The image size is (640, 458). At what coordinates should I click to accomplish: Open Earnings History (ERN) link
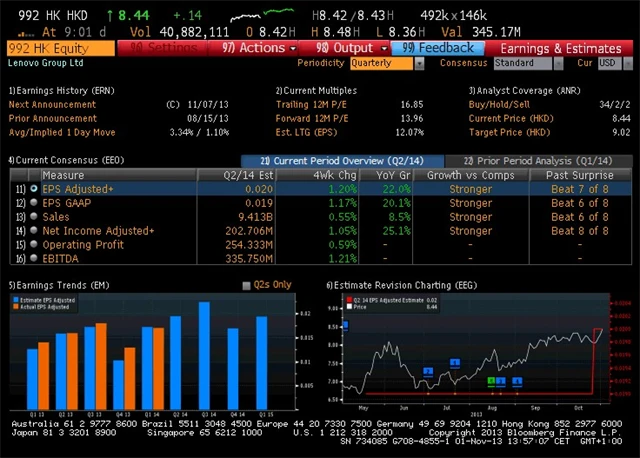click(62, 91)
